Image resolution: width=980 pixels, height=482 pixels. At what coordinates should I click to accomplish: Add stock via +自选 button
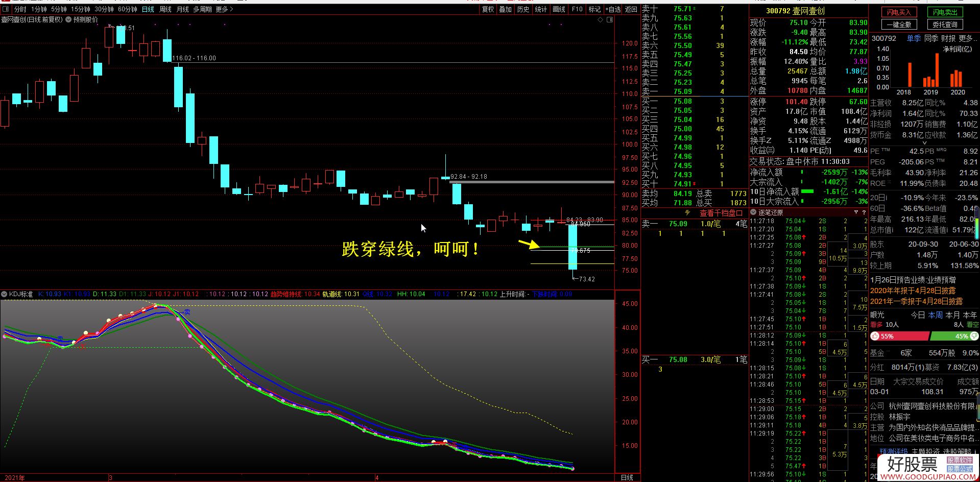pos(613,9)
